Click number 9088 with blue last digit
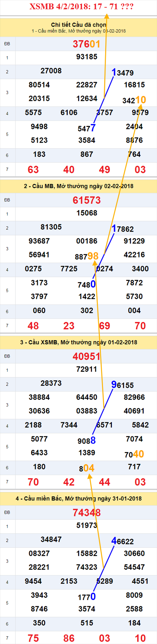 [x=87, y=440]
